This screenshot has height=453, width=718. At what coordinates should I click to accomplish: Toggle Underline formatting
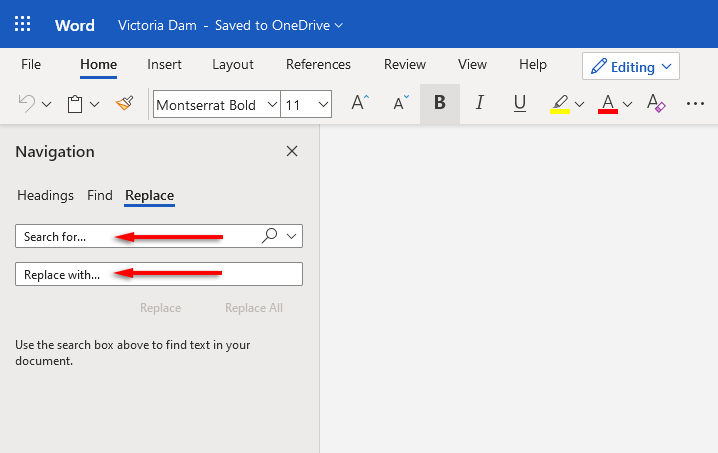[519, 103]
